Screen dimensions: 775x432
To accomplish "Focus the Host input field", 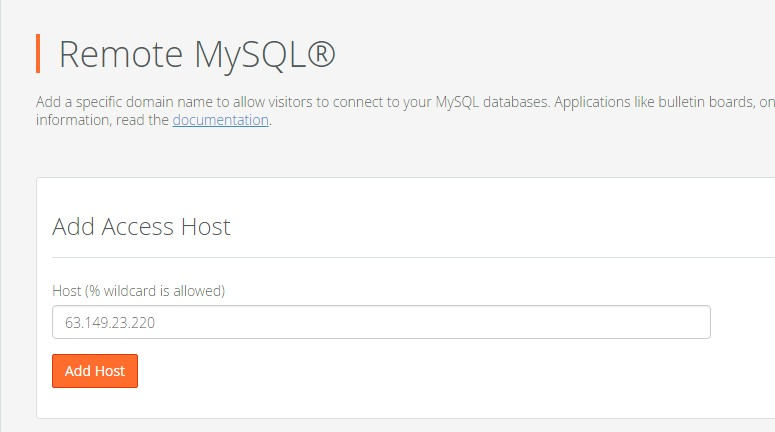I will click(x=380, y=323).
